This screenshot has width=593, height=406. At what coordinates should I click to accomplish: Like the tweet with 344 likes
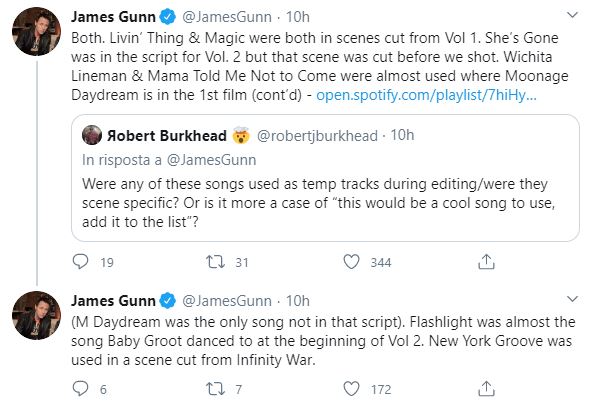[351, 262]
